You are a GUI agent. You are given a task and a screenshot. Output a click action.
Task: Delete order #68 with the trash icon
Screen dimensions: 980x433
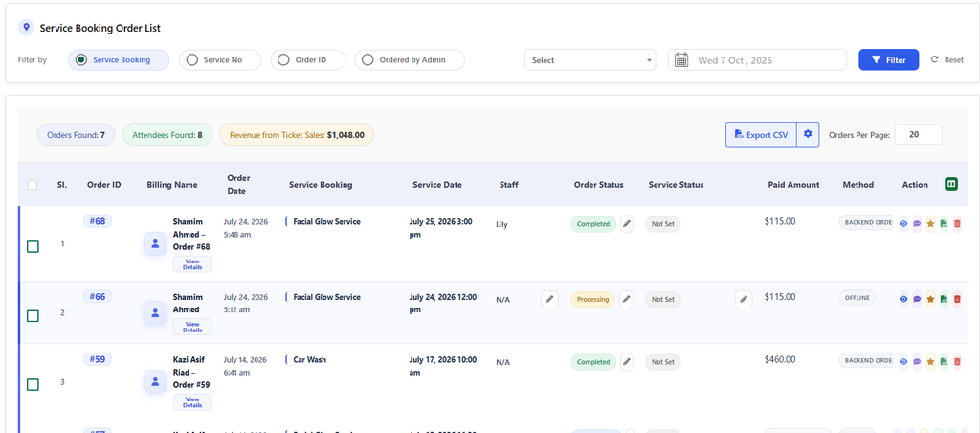point(957,224)
